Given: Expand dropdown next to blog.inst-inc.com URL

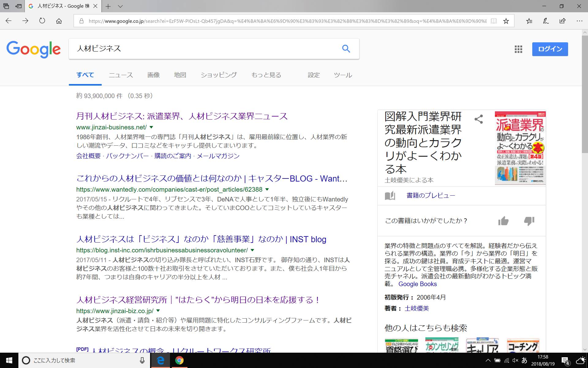Looking at the screenshot, I should pos(252,250).
